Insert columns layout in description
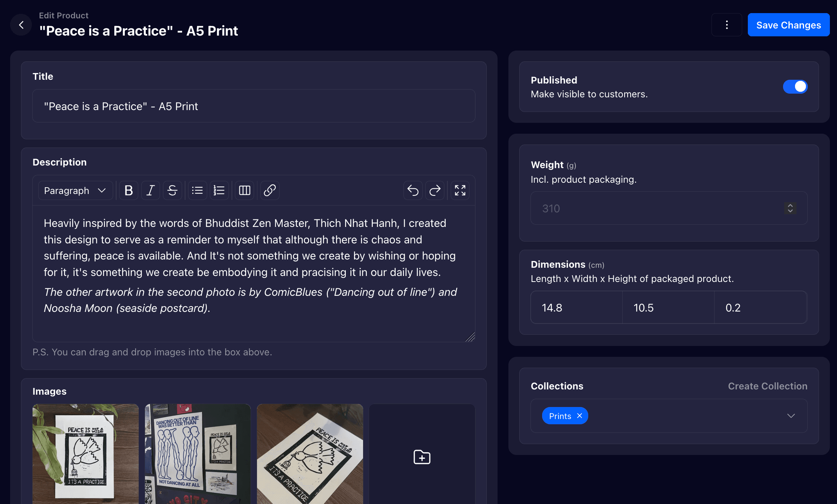This screenshot has width=837, height=504. coord(245,191)
